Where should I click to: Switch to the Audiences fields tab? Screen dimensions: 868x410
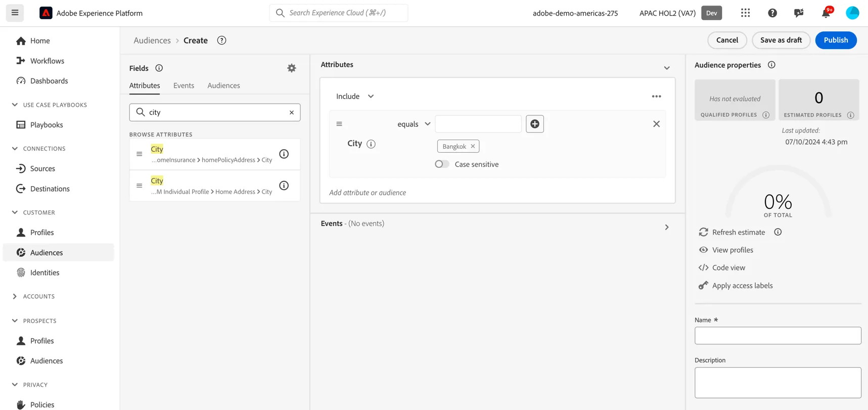tap(223, 85)
